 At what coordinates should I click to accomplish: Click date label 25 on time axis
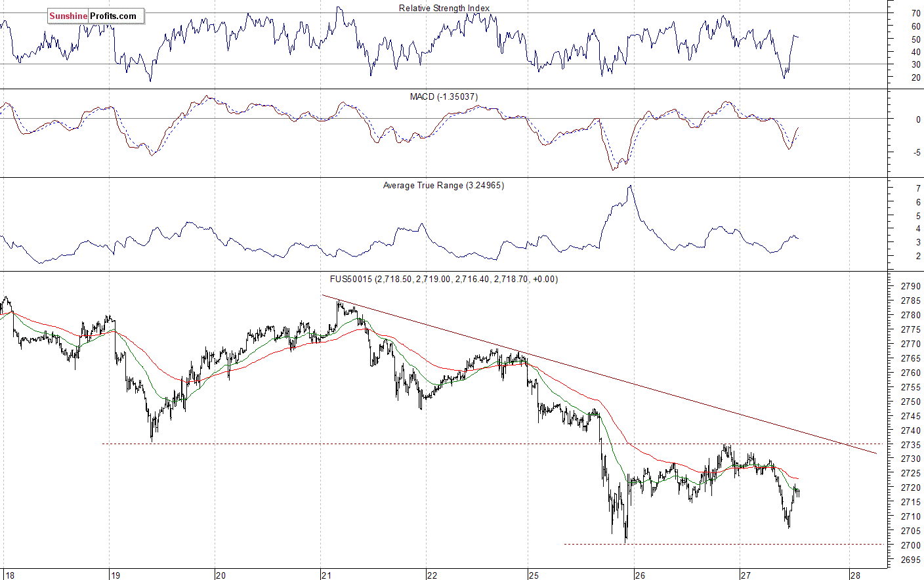coord(534,575)
